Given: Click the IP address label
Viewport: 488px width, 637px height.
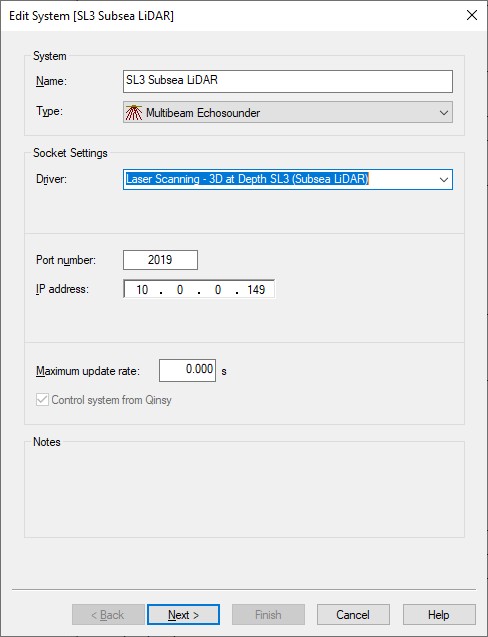Looking at the screenshot, I should [x=62, y=289].
